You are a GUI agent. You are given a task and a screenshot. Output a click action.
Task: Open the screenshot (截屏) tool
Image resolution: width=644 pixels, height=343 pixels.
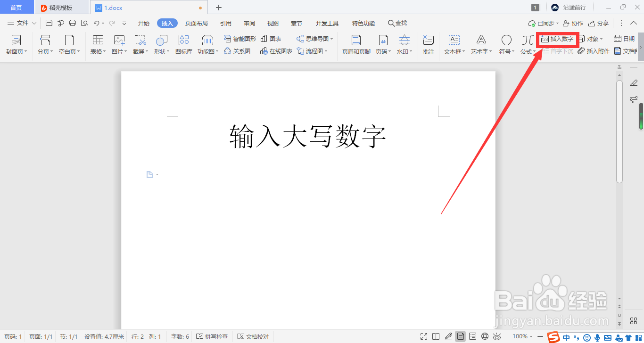pos(140,45)
